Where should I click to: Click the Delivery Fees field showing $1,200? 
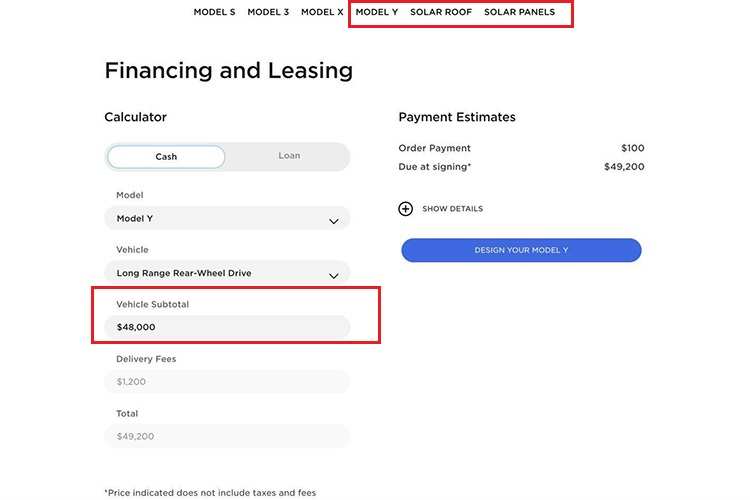(x=227, y=382)
